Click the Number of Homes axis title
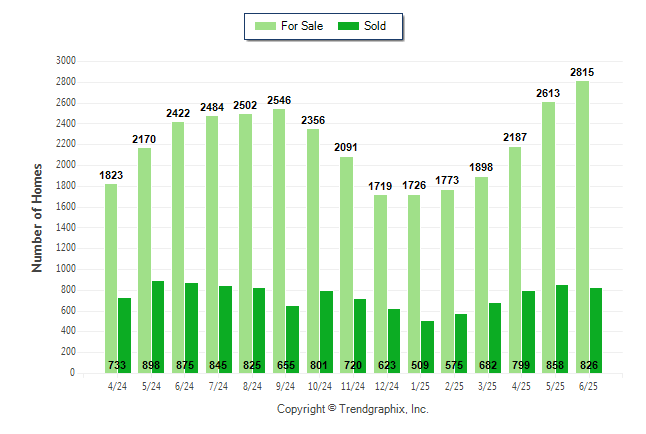 [37, 218]
